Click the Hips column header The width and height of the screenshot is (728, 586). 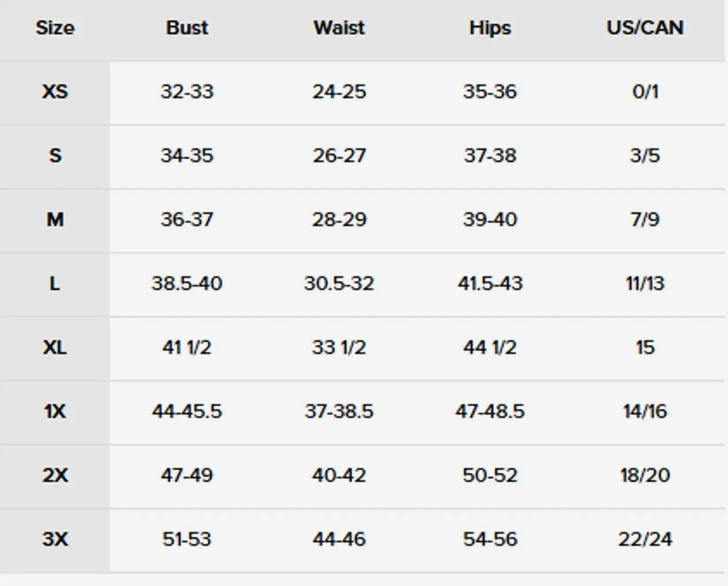tap(490, 28)
